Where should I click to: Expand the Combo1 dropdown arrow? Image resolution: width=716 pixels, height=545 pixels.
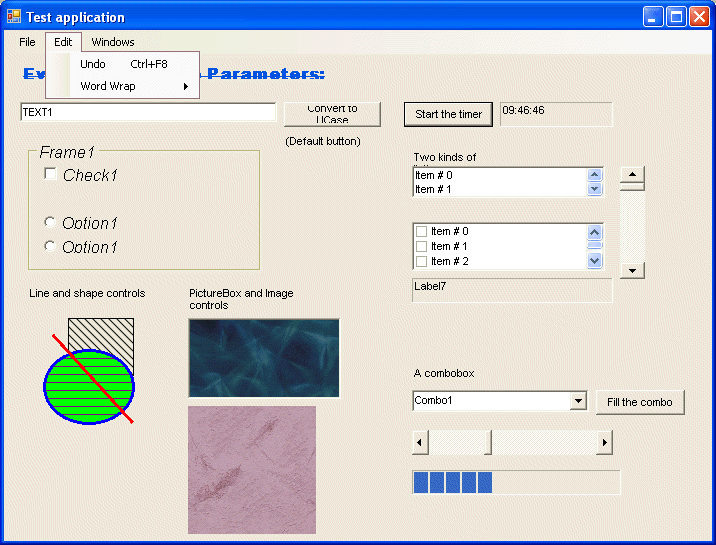(x=579, y=401)
